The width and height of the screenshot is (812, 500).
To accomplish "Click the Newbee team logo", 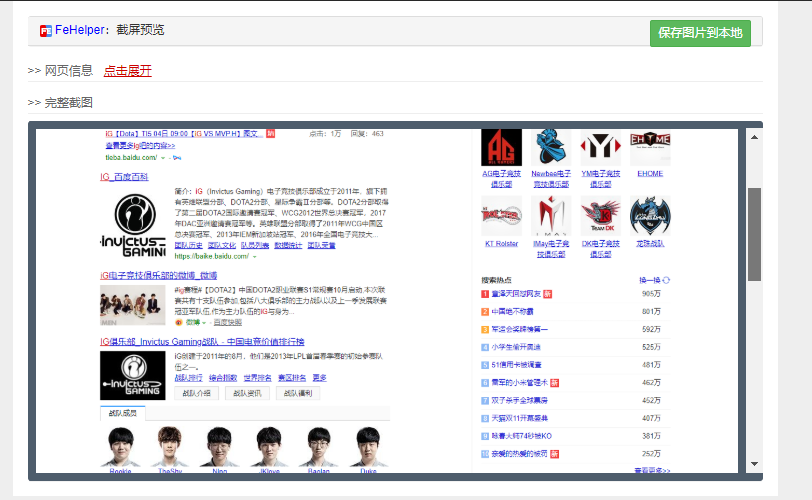I will coord(551,148).
